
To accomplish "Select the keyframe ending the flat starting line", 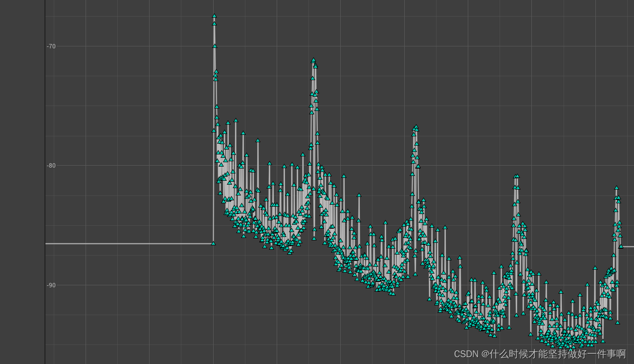I will tap(213, 243).
